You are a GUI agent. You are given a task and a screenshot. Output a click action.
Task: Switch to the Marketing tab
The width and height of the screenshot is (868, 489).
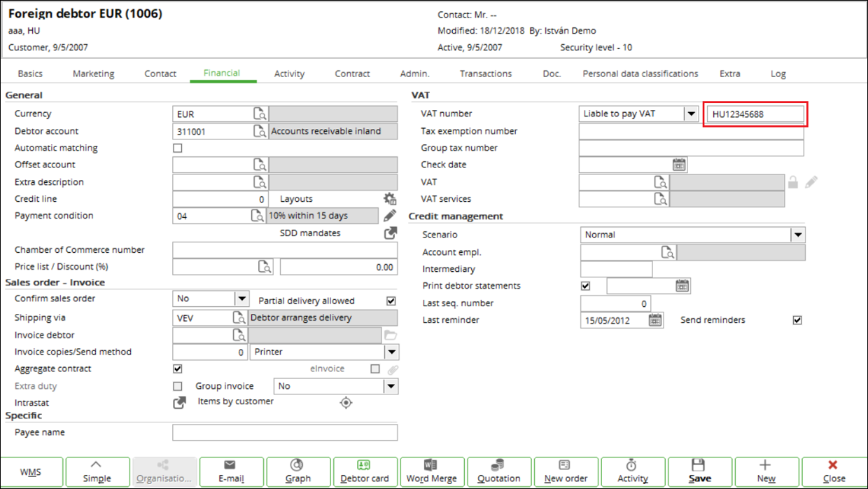[93, 74]
